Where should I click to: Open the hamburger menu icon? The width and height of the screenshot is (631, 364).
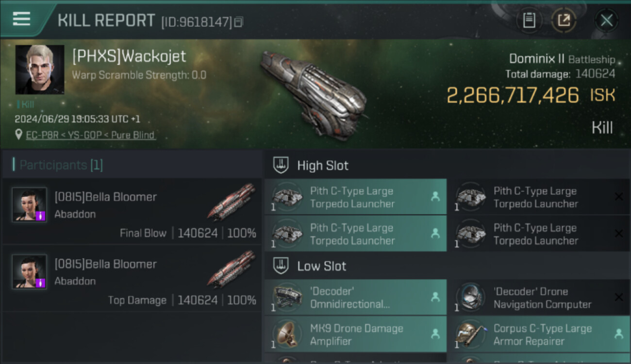tap(21, 19)
